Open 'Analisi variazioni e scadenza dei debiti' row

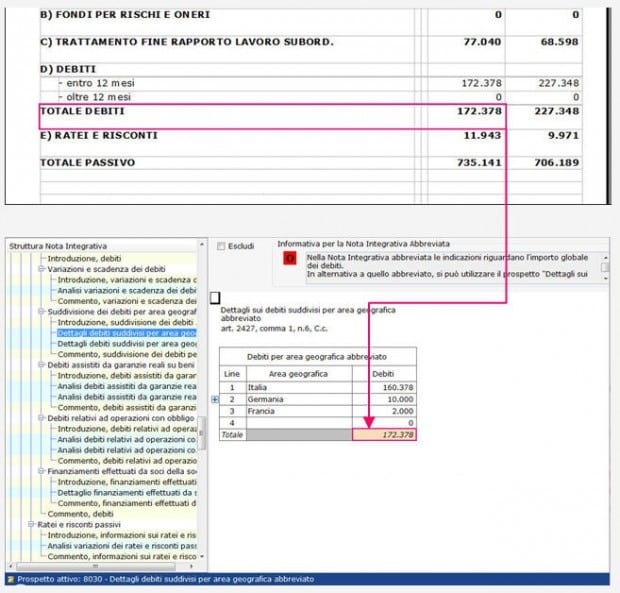pyautogui.click(x=127, y=290)
